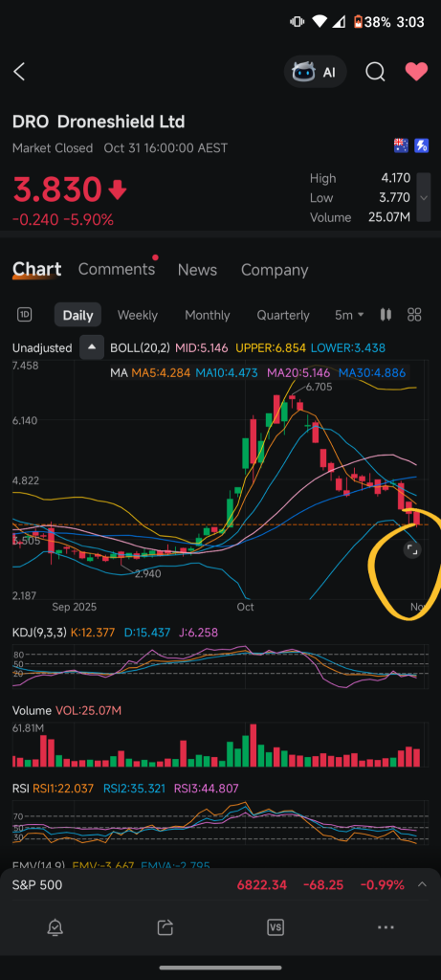The image size is (441, 980).
Task: Tap the MA5:4.284 value
Action: click(x=160, y=373)
